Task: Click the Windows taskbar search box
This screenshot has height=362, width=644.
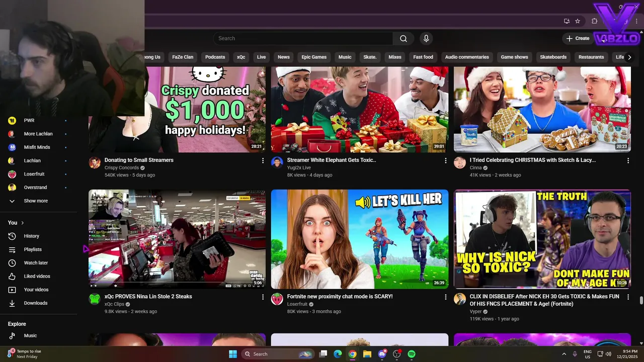Action: click(x=278, y=354)
